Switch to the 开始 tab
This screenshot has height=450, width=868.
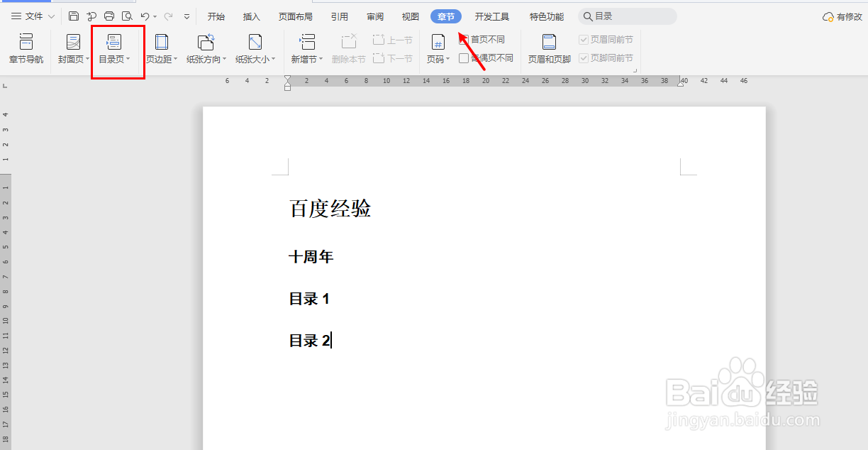click(x=216, y=16)
